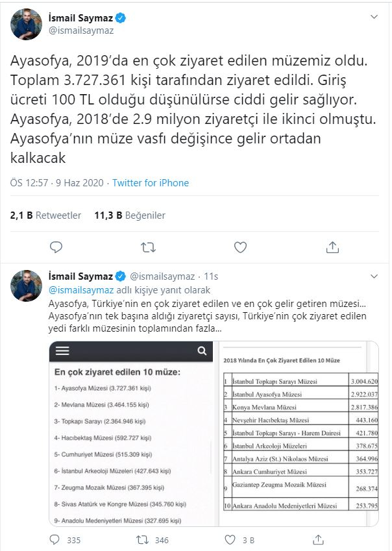Retweet the reply tweet showing 346
The image size is (392, 551).
pos(153,540)
